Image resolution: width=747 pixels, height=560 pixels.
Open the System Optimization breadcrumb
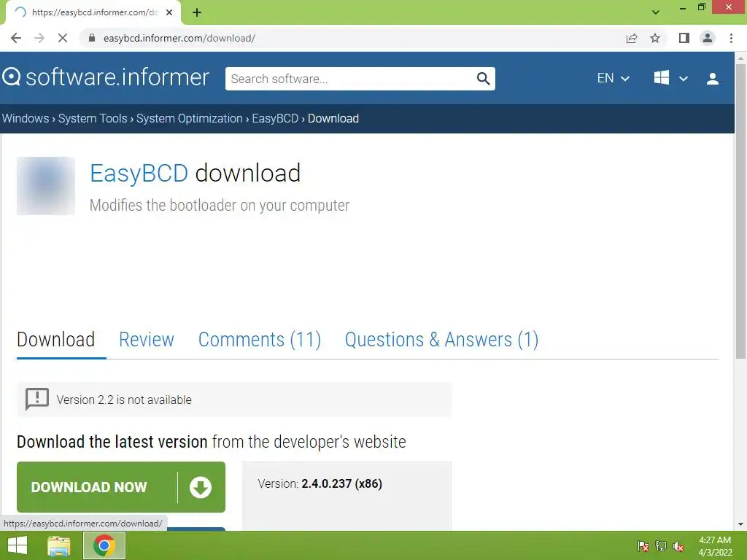(190, 119)
